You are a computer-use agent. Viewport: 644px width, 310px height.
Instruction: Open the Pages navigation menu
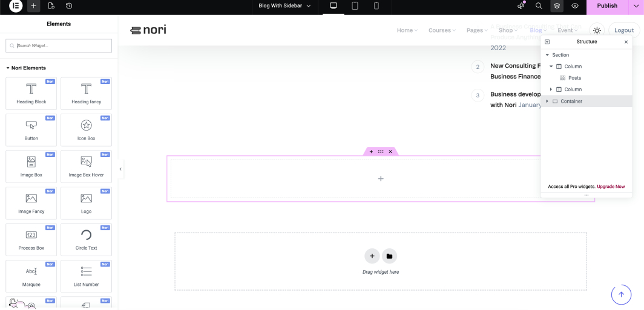(477, 30)
